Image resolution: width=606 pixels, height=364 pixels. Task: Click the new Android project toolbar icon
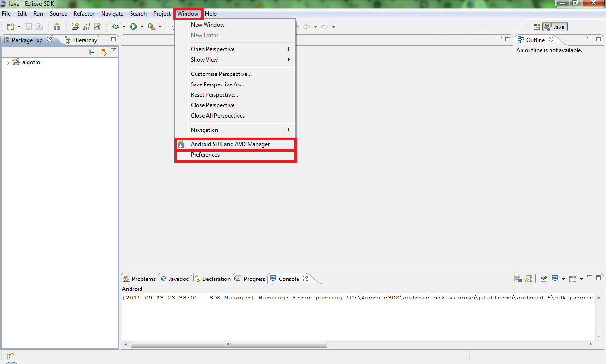coord(75,27)
